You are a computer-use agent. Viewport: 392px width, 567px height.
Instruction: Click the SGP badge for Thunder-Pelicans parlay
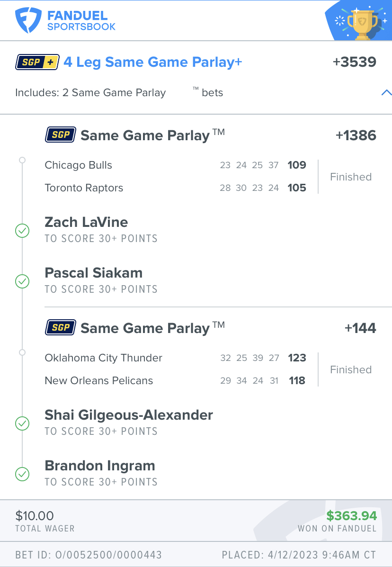(x=60, y=328)
